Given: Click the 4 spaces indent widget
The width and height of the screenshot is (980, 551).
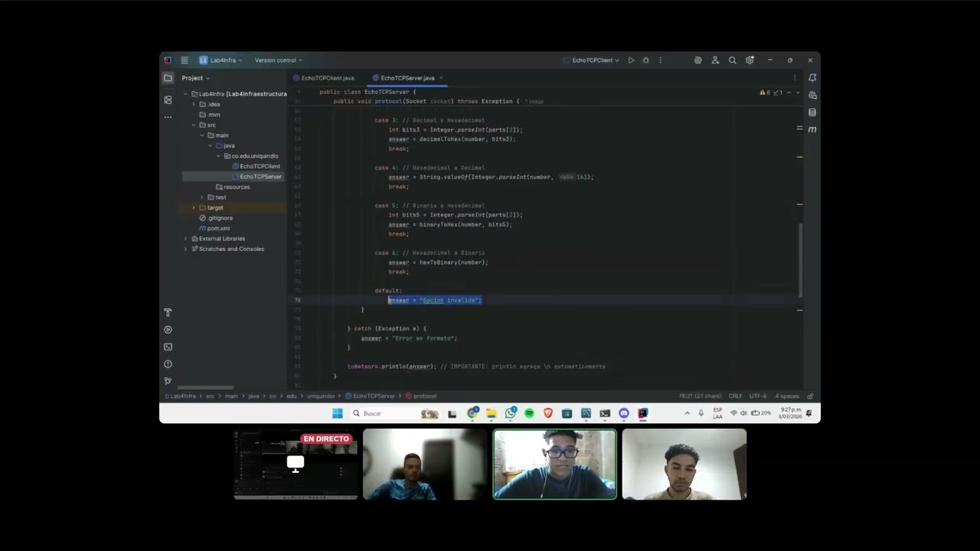Looking at the screenshot, I should tap(787, 396).
